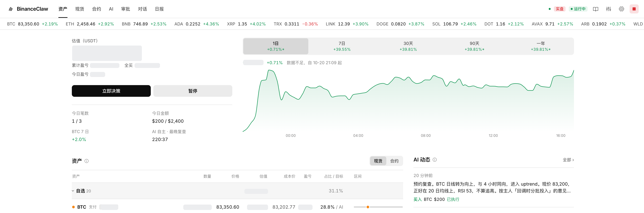This screenshot has height=213, width=644.
Task: Click the BTC ticker price 83,350.60
Action: [28, 24]
